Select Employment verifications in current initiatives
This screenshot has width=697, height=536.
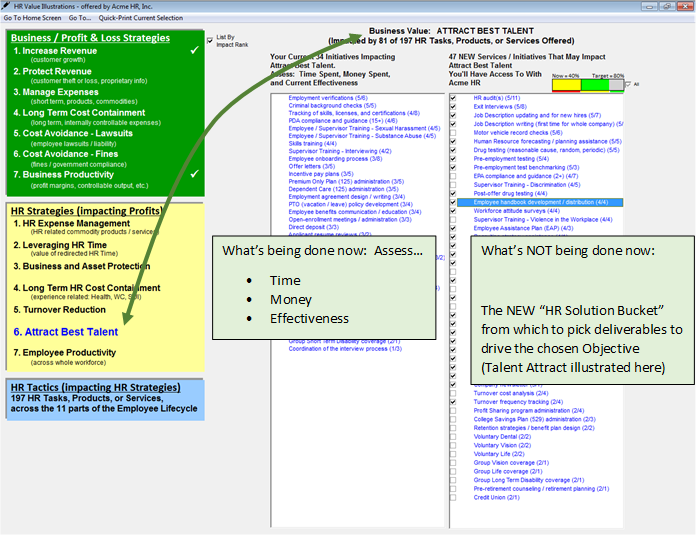[325, 98]
